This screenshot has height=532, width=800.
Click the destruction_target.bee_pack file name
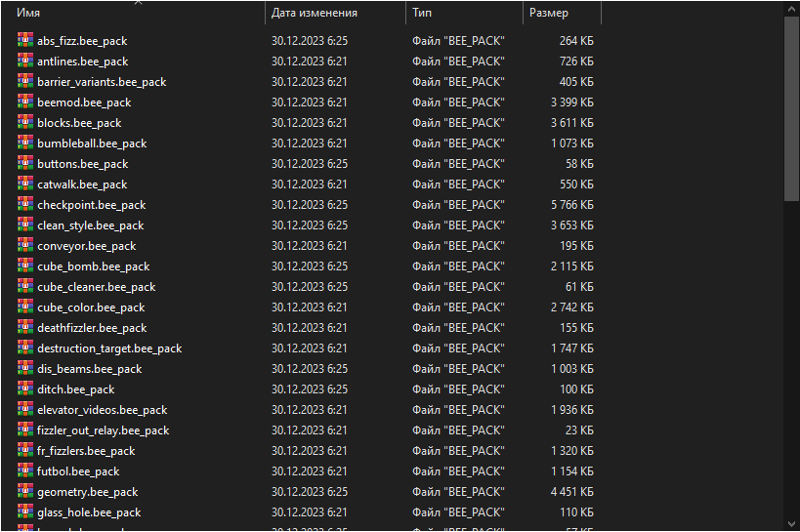109,348
